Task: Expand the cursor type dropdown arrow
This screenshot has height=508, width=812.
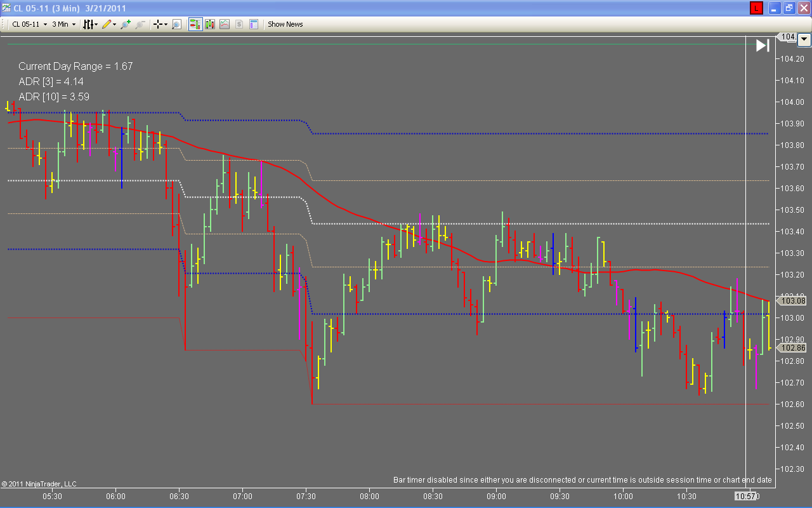Action: click(166, 24)
